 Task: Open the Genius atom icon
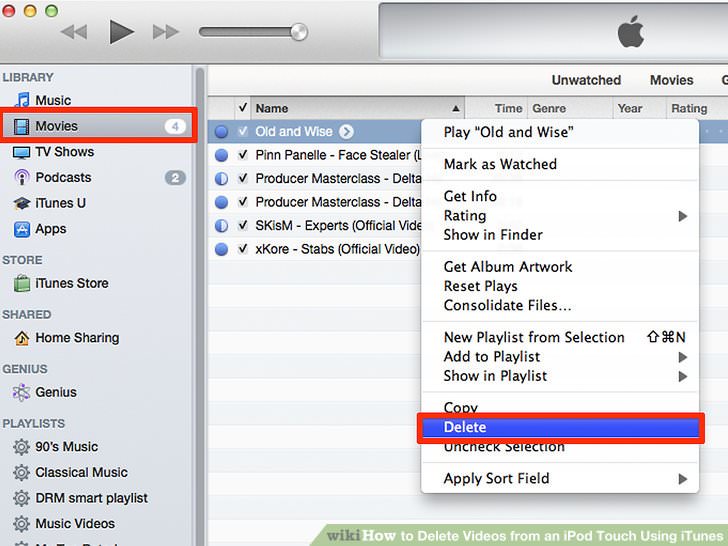point(21,392)
